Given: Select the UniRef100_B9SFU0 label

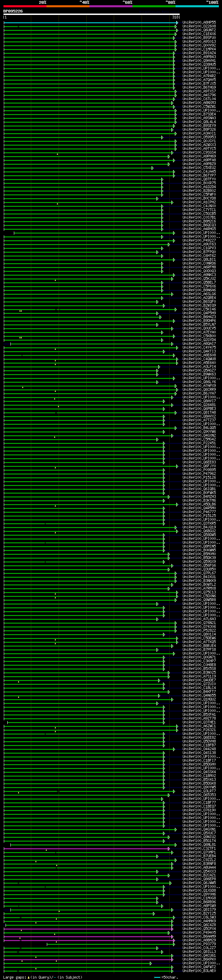Looking at the screenshot, I should tap(199, 38).
